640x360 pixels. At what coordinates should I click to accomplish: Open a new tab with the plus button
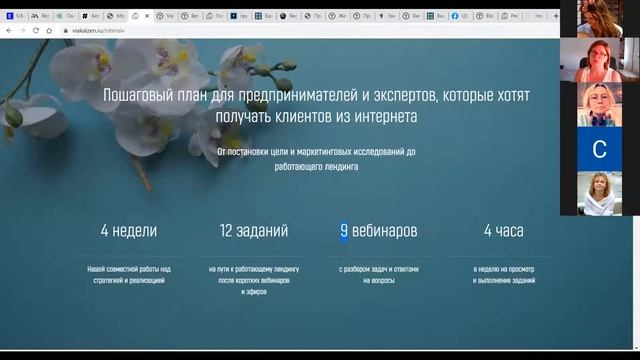pos(556,16)
